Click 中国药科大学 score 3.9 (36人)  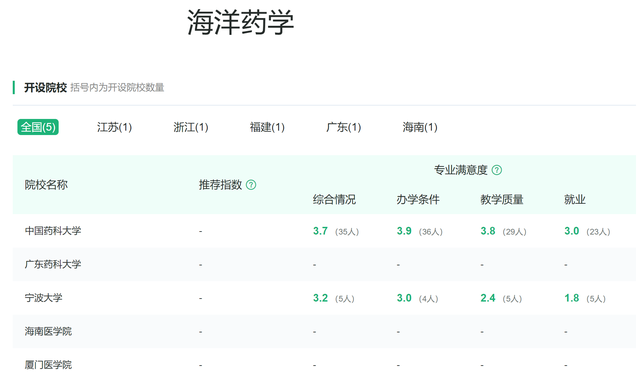click(420, 231)
